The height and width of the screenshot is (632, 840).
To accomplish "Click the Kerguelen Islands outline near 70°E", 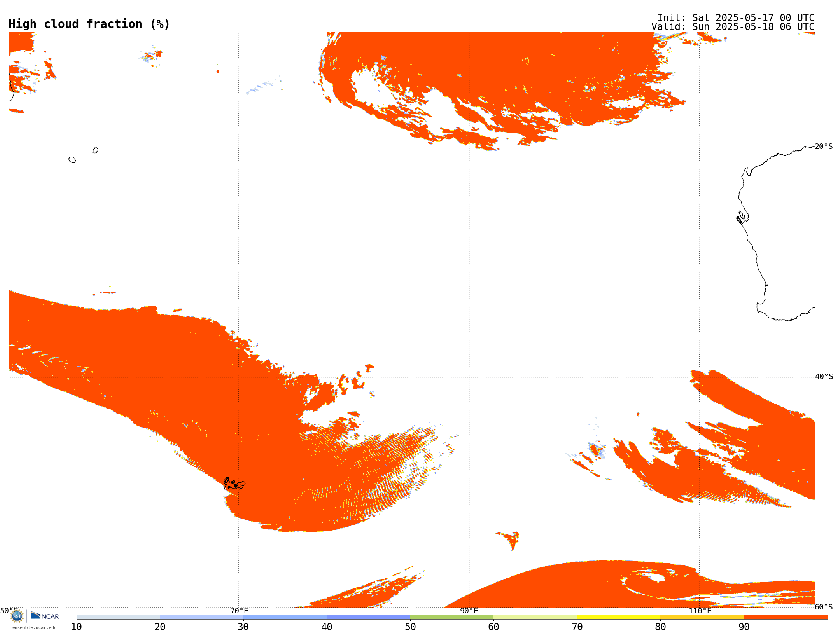I will tap(234, 484).
